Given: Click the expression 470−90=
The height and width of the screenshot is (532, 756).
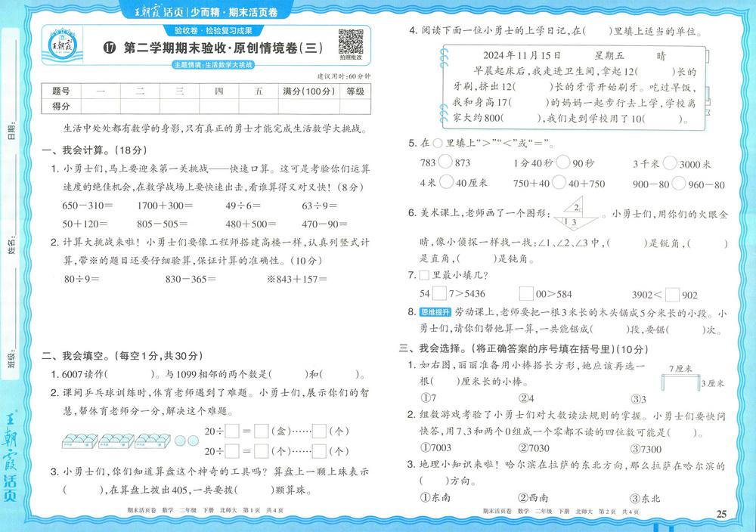Looking at the screenshot, I should 324,224.
